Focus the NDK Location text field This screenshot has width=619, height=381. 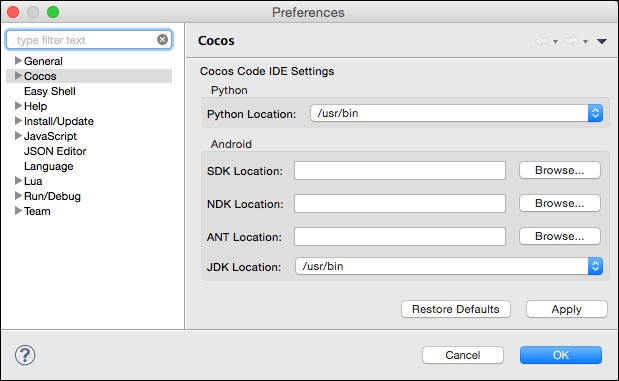click(400, 203)
